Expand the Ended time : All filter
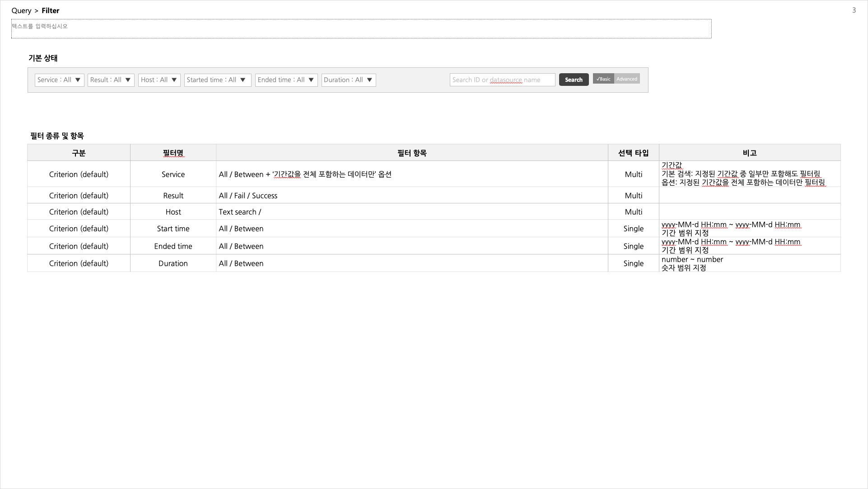This screenshot has width=868, height=489. pyautogui.click(x=286, y=80)
